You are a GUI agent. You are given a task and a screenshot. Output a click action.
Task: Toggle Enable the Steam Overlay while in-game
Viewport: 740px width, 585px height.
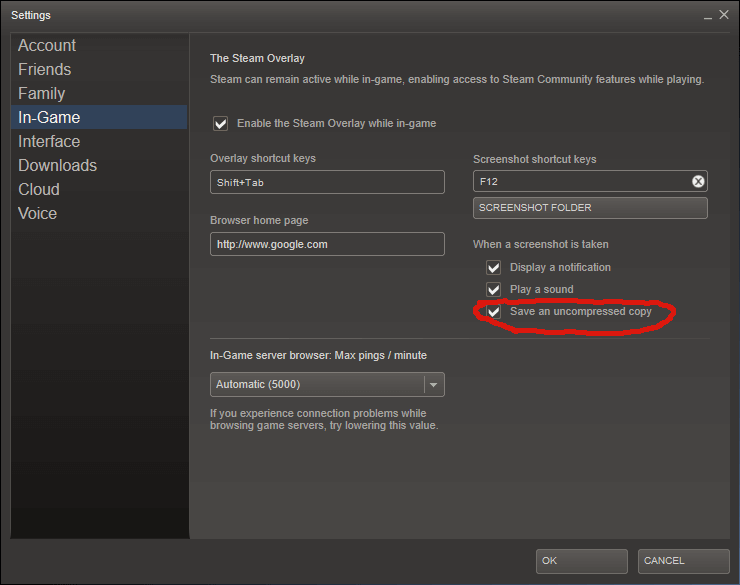click(220, 124)
